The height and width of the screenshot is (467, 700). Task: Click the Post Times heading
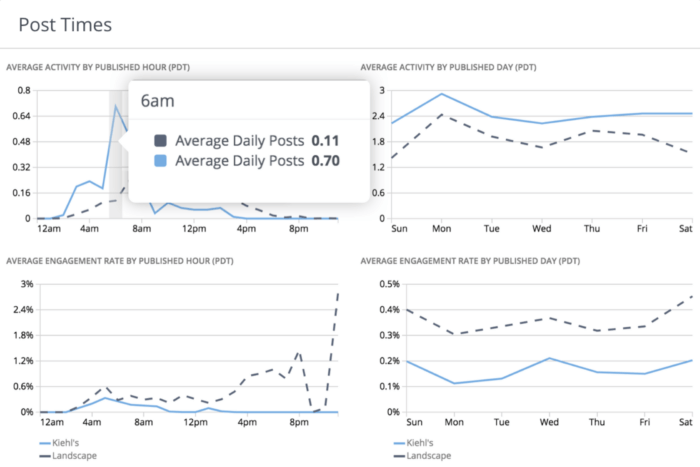point(65,25)
